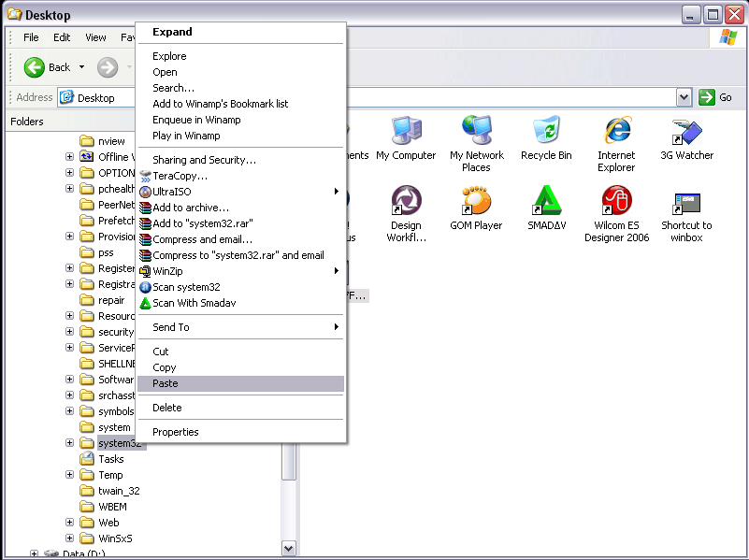Choose Copy from the context menu
Viewport: 749px width, 560px height.
pyautogui.click(x=240, y=367)
